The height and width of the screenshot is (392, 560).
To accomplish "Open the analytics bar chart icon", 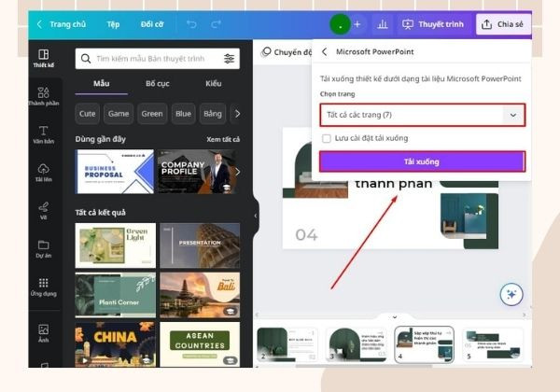I will pos(382,24).
